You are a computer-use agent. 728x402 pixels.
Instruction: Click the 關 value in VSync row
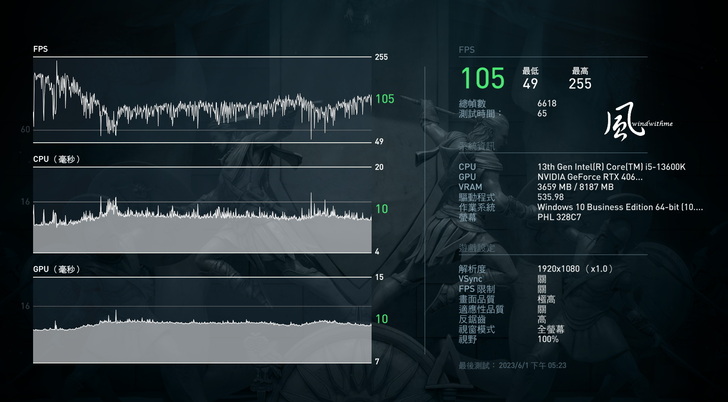542,279
